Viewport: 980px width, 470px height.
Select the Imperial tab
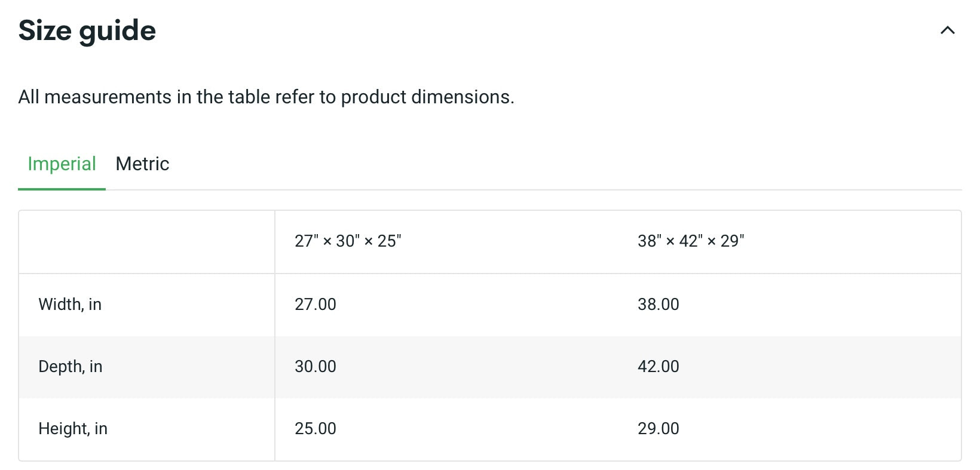(62, 164)
